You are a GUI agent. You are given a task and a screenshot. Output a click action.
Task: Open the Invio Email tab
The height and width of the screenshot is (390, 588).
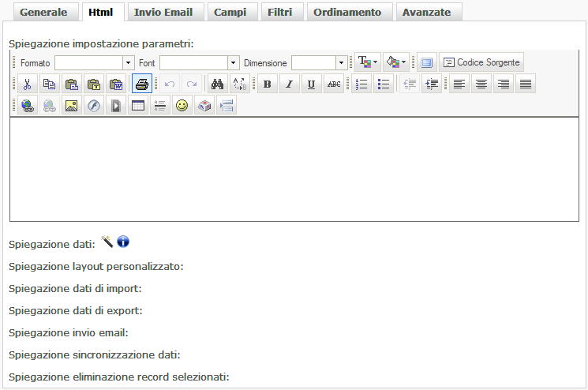pyautogui.click(x=164, y=13)
